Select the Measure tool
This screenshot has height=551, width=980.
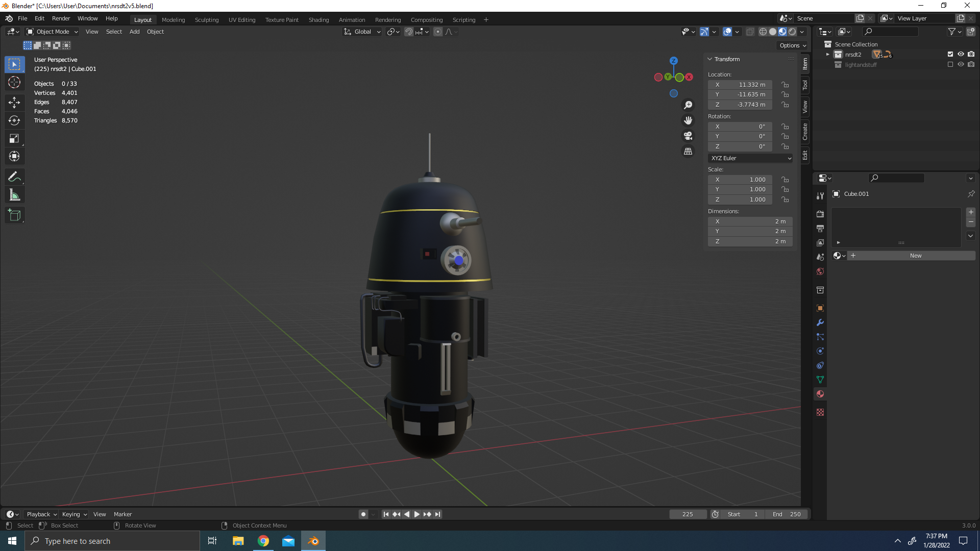(x=14, y=194)
